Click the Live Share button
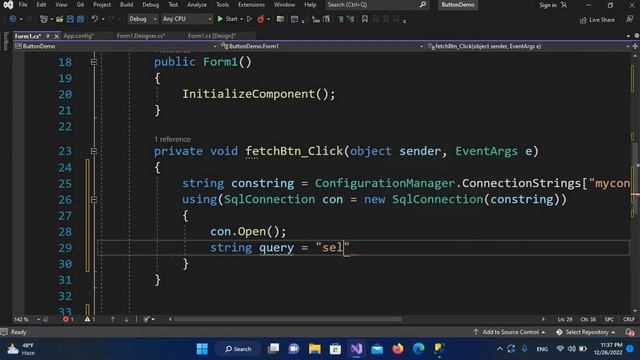Screen dimensions: 640x360 pos(597,20)
